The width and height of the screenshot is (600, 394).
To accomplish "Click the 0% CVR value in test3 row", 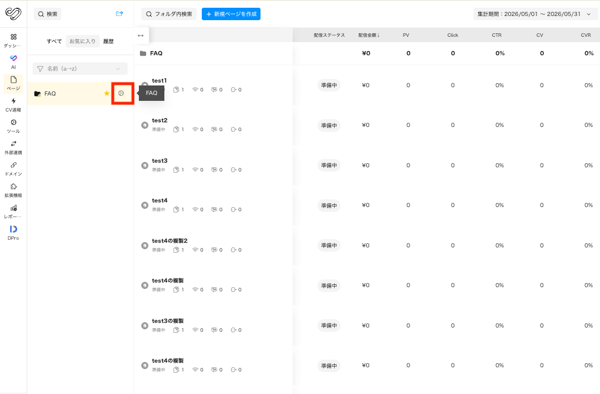I will (589, 165).
